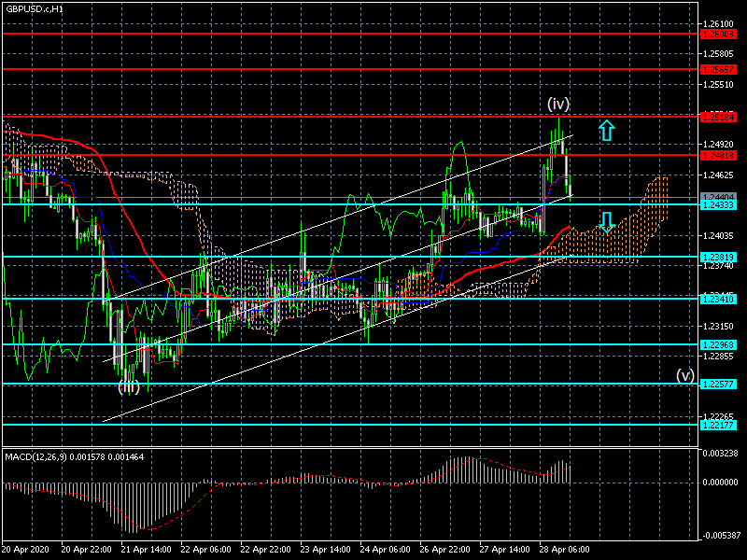Click the red 1.24818 price label
747x560 pixels.
(718, 155)
